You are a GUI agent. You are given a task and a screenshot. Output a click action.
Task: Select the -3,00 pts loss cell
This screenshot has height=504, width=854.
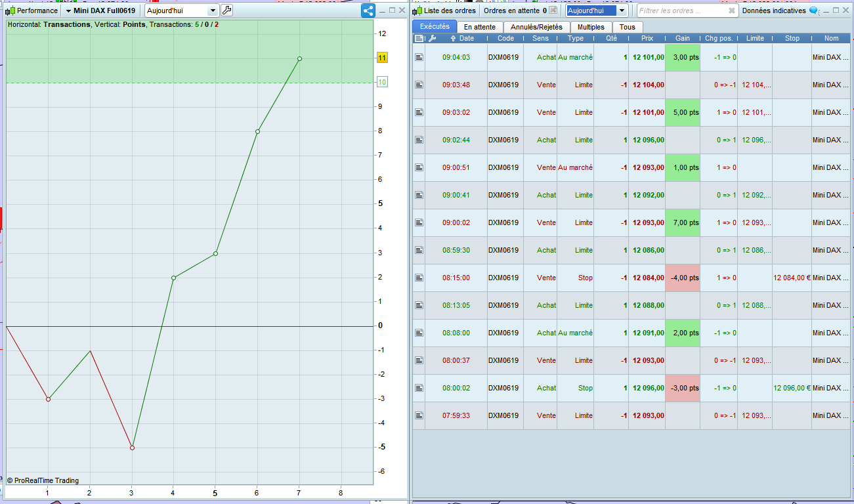[683, 388]
